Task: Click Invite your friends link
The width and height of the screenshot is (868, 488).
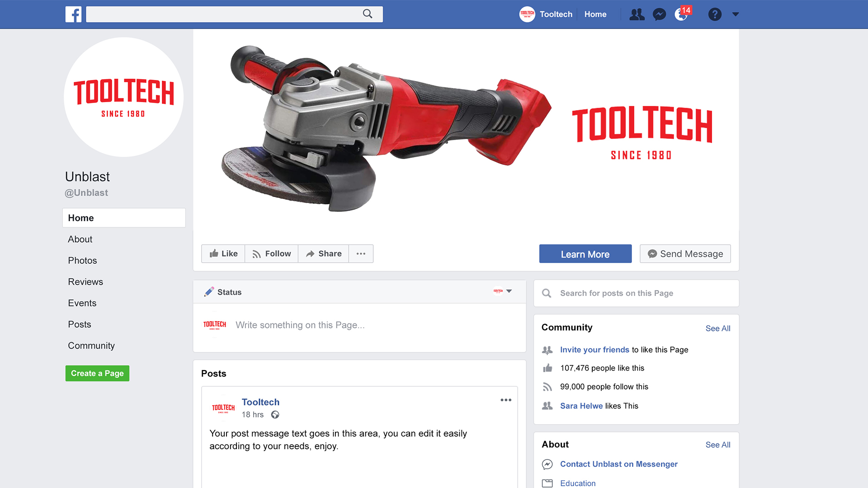Action: (x=594, y=350)
